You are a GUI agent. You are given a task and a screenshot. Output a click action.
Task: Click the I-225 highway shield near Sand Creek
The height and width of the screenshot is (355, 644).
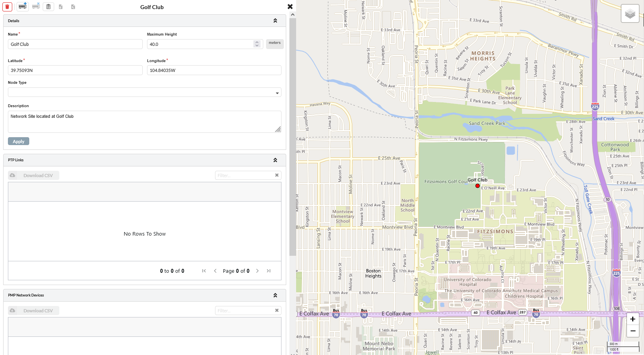tap(595, 107)
